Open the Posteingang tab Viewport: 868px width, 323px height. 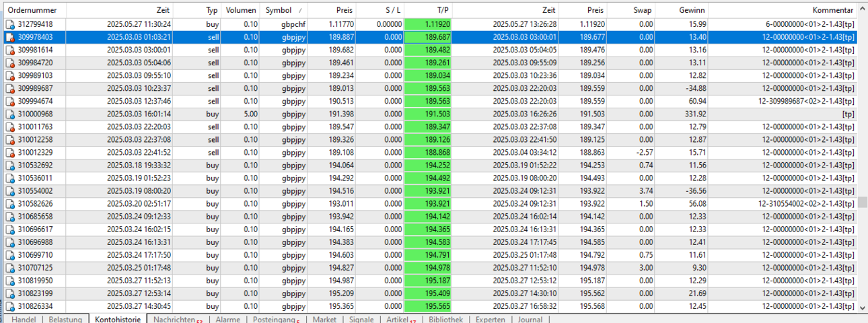pyautogui.click(x=276, y=319)
